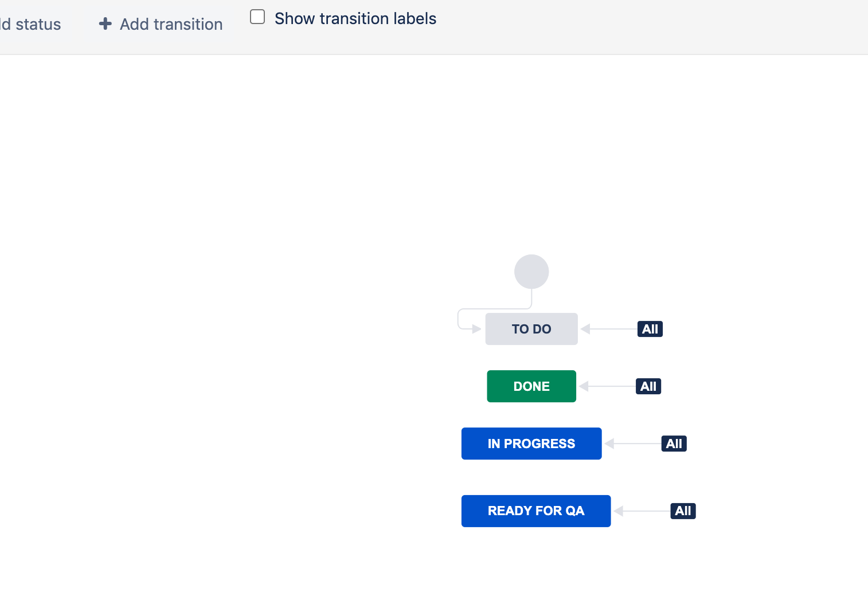The image size is (868, 612).
Task: Click the Add transition text button
Action: (x=171, y=24)
